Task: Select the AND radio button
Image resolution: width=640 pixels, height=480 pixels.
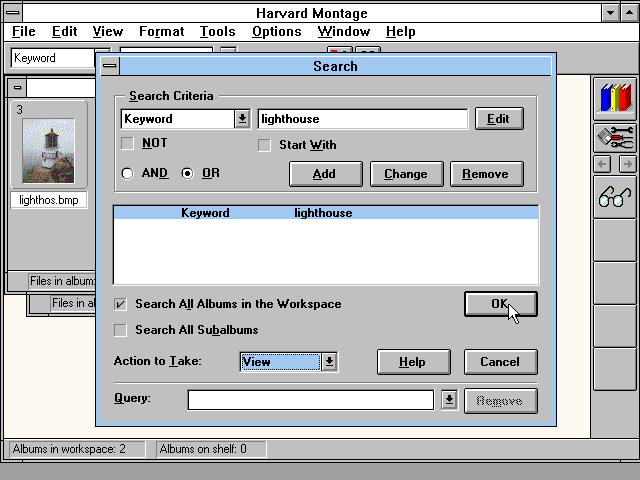Action: tap(127, 173)
